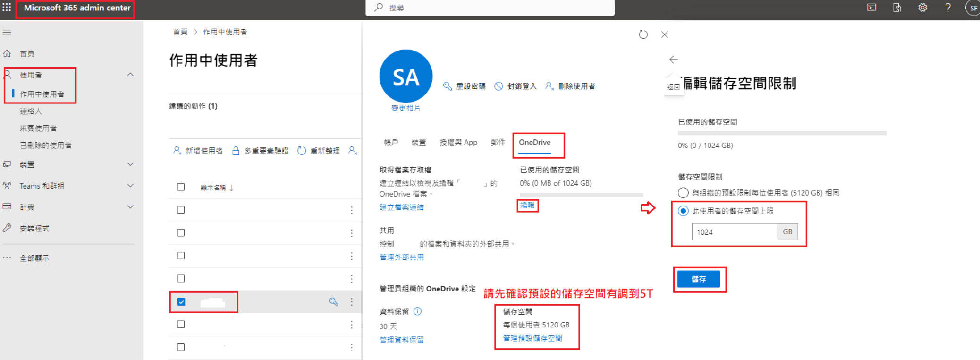
Task: Open the settings gear in top bar
Action: [x=922, y=8]
